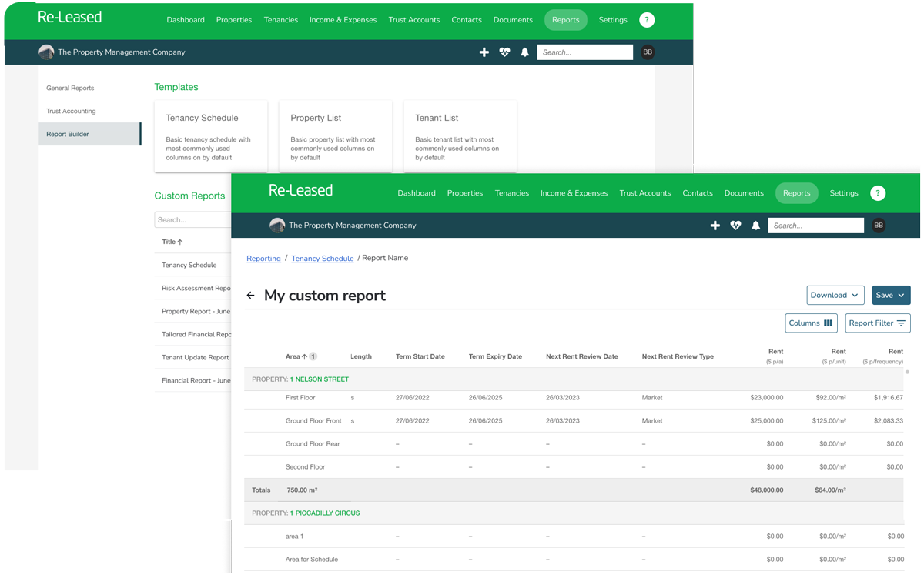Open Income & Expenses in the back window
924x575 pixels.
coord(343,20)
